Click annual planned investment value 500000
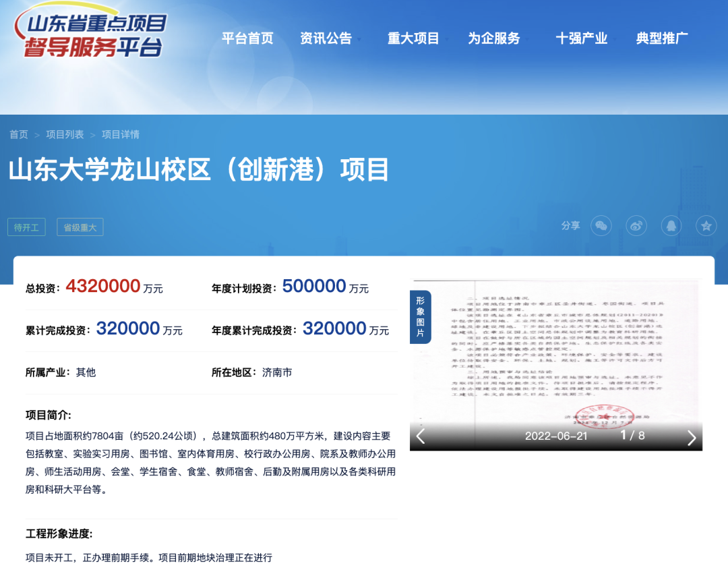The width and height of the screenshot is (728, 578). click(314, 286)
